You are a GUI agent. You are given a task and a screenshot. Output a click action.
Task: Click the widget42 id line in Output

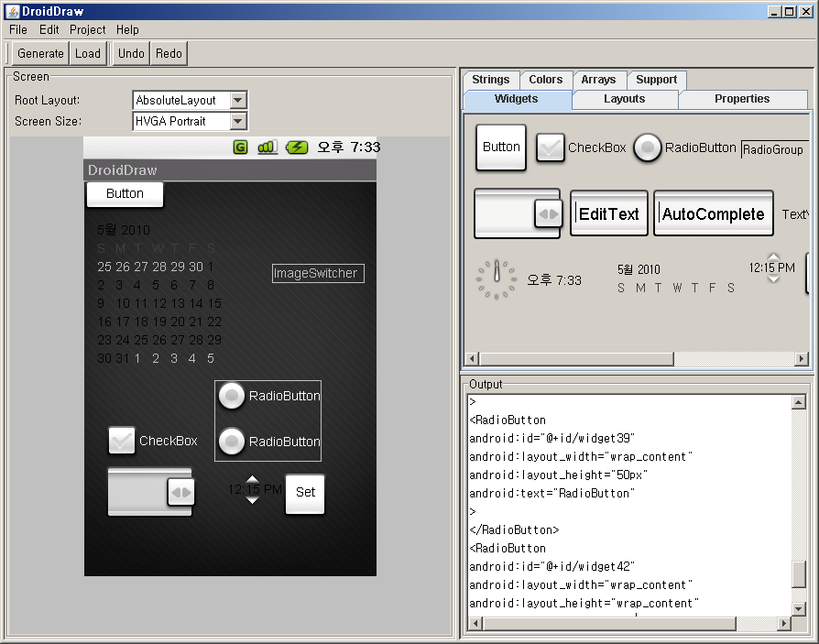pos(552,567)
